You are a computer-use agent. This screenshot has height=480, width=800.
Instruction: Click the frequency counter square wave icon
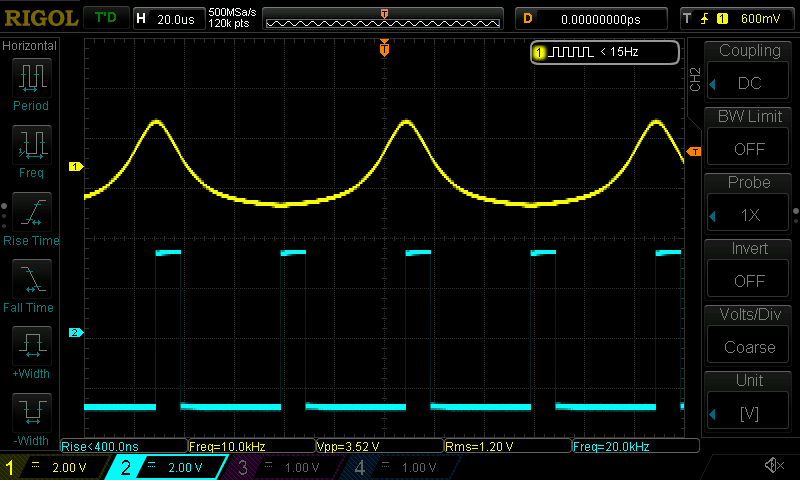tap(573, 52)
